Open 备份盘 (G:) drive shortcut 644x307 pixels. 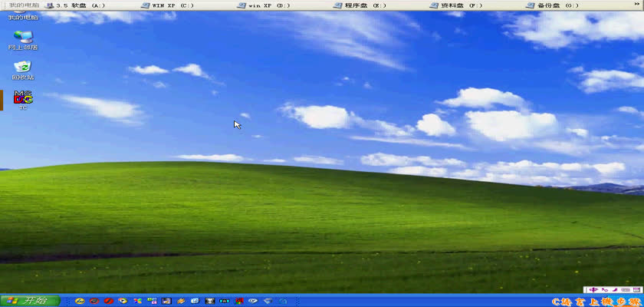553,5
